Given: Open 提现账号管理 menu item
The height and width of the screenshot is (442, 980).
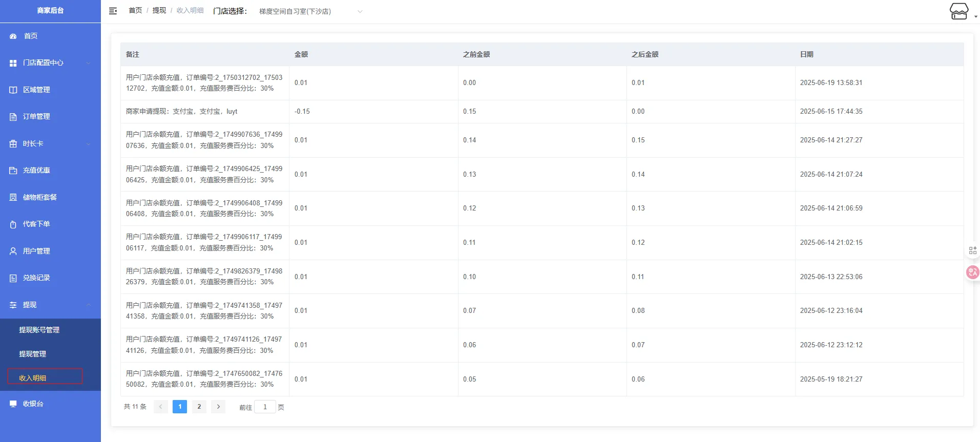Looking at the screenshot, I should [39, 330].
